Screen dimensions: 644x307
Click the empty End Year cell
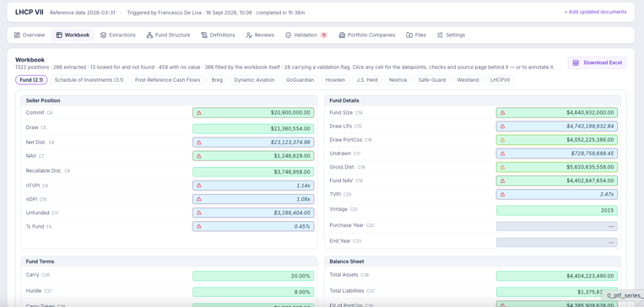(557, 243)
